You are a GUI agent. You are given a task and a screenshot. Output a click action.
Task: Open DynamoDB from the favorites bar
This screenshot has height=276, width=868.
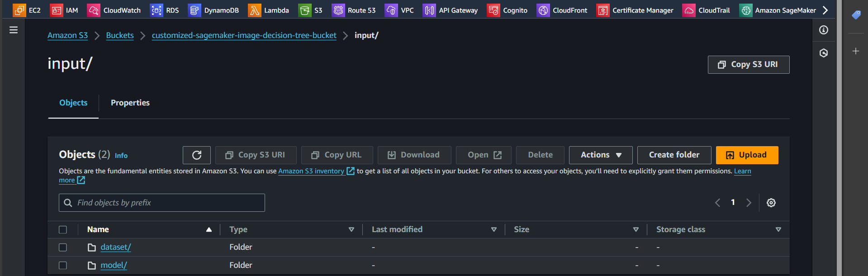pyautogui.click(x=194, y=10)
